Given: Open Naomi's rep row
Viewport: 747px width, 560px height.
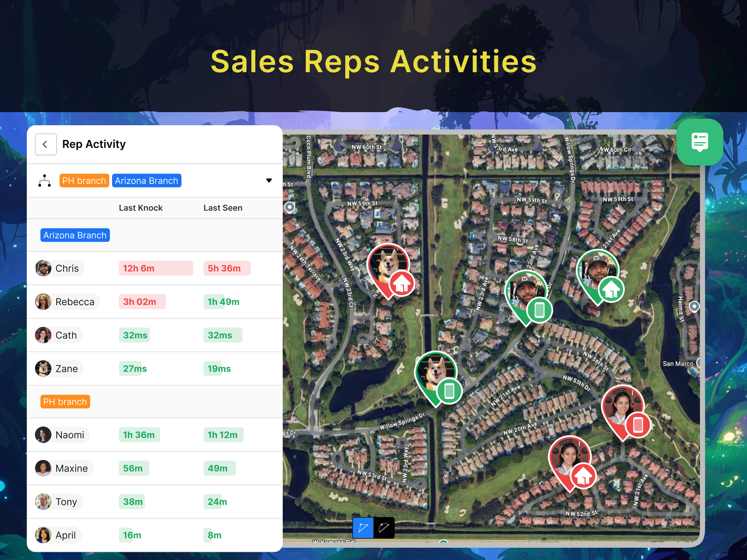Looking at the screenshot, I should 155,435.
